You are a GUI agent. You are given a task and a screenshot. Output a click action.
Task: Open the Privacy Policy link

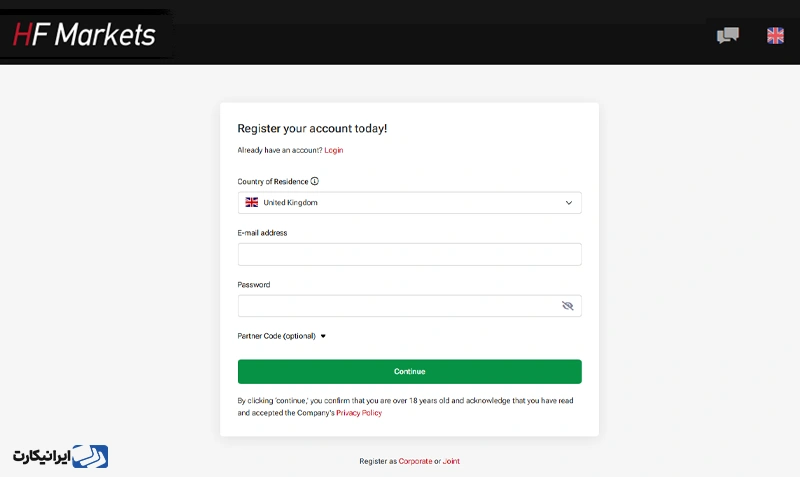pos(359,413)
